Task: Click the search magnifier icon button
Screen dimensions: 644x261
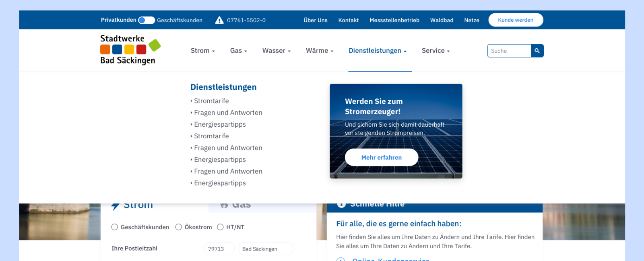Action: [537, 51]
